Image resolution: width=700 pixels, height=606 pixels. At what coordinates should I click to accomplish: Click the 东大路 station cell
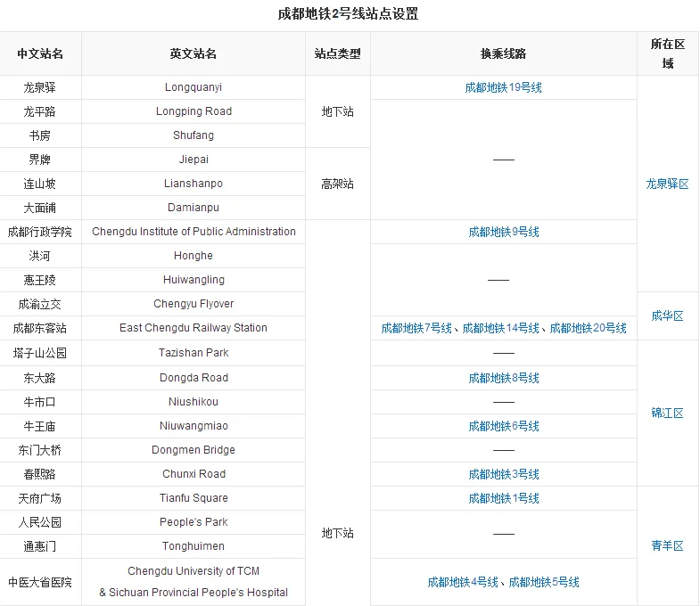click(40, 379)
